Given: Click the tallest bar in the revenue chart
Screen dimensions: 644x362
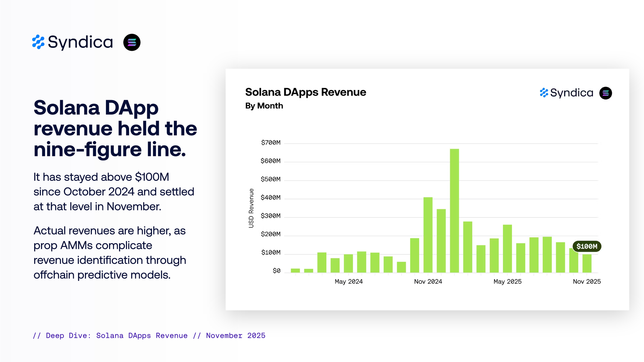Looking at the screenshot, I should (x=454, y=211).
